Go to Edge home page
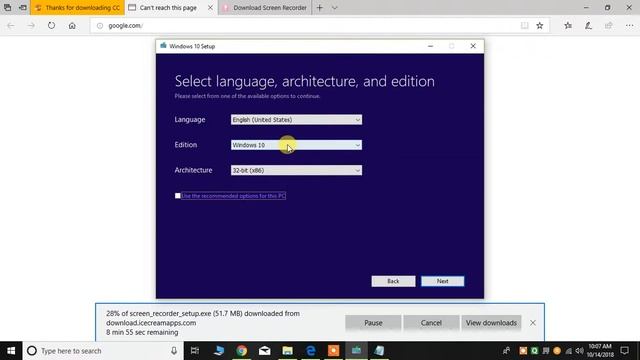The height and width of the screenshot is (360, 640). pyautogui.click(x=72, y=25)
